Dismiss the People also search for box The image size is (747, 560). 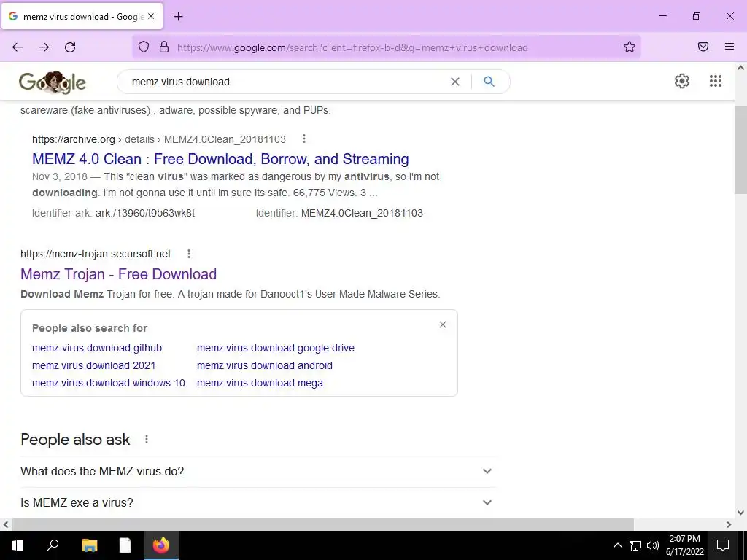443,324
